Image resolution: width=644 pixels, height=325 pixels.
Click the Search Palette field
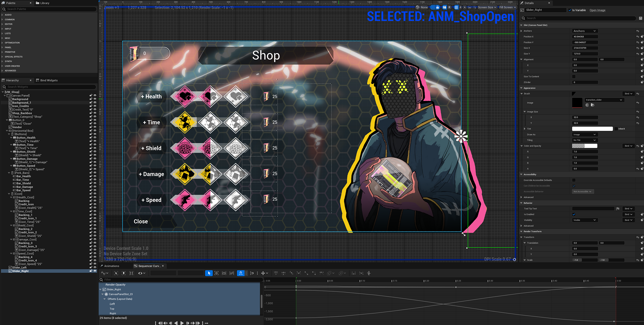(49, 9)
